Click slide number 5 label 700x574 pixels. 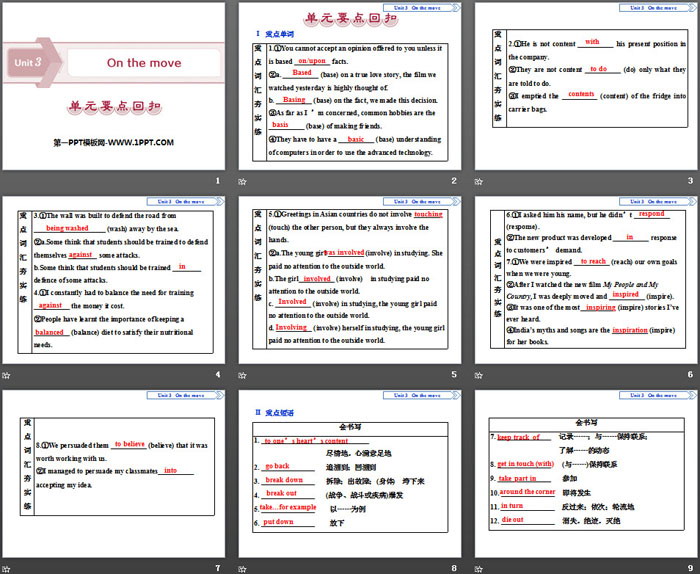(454, 374)
